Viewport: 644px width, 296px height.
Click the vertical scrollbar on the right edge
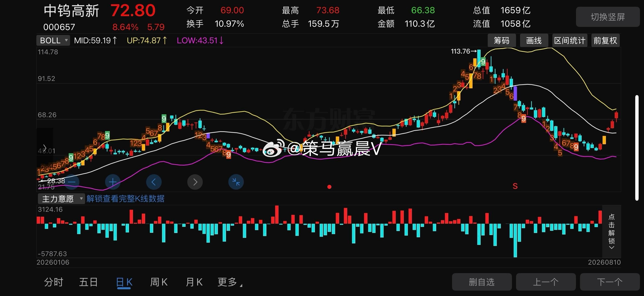click(637, 148)
